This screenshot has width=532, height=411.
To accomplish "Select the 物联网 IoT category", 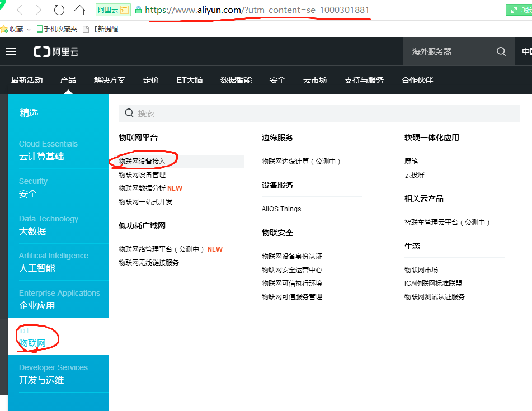I will [58, 337].
